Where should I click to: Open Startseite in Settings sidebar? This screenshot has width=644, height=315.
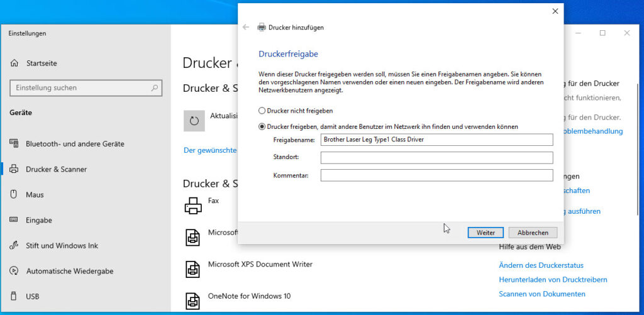coord(42,64)
